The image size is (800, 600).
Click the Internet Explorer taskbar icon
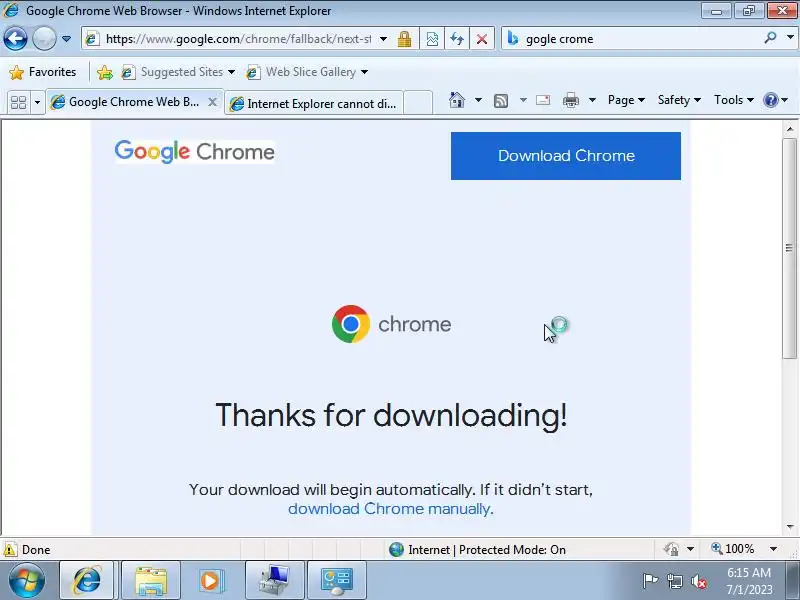[87, 580]
